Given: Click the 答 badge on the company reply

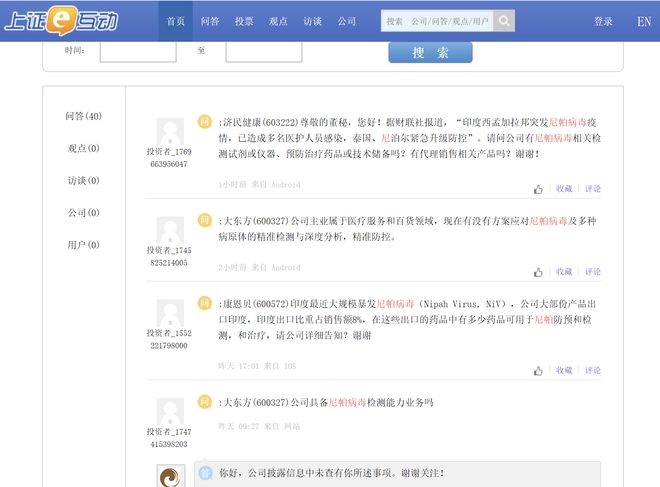Looking at the screenshot, I should [205, 473].
